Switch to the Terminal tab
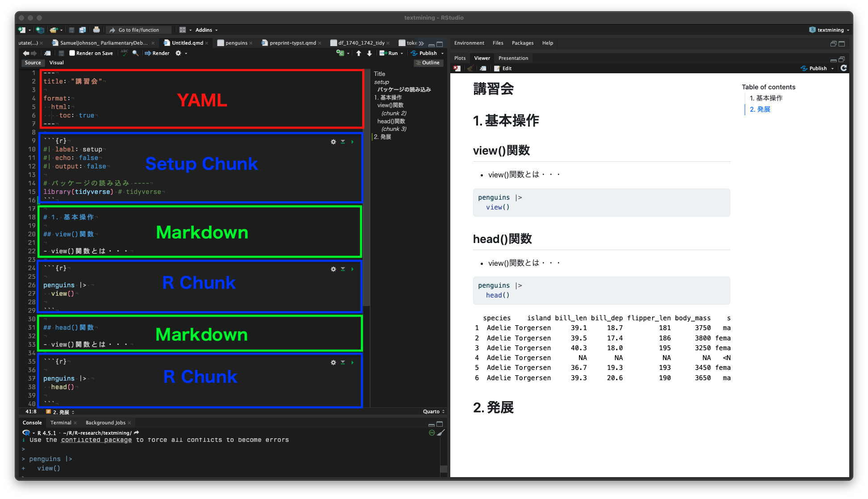Viewport: 868px width, 499px height. point(61,423)
